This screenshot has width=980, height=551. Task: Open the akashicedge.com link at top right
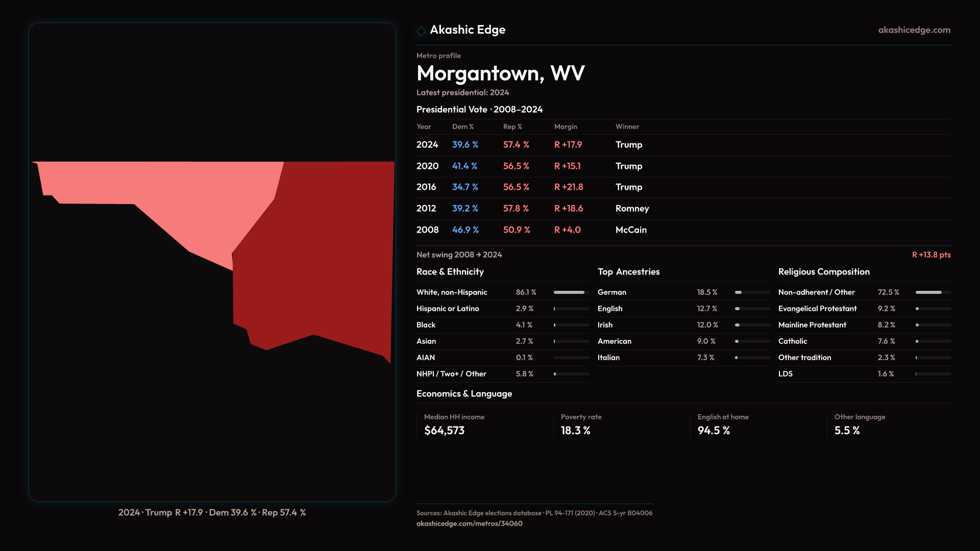[914, 30]
